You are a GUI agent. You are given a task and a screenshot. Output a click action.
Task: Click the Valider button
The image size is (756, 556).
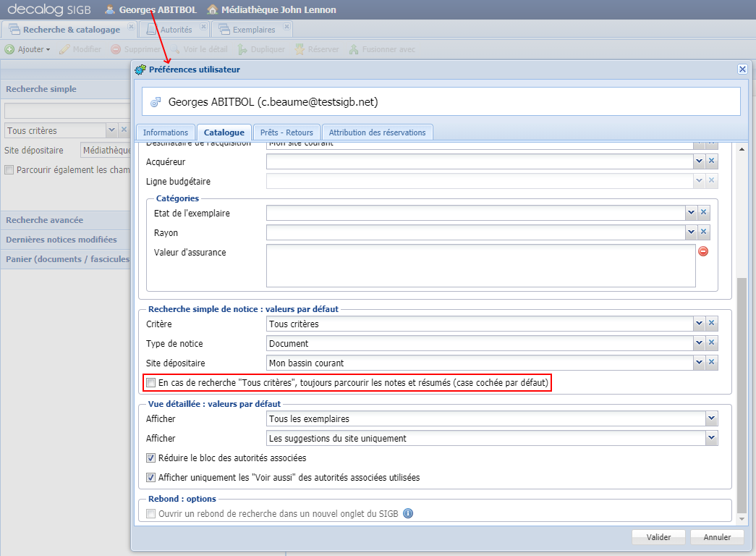click(x=658, y=537)
